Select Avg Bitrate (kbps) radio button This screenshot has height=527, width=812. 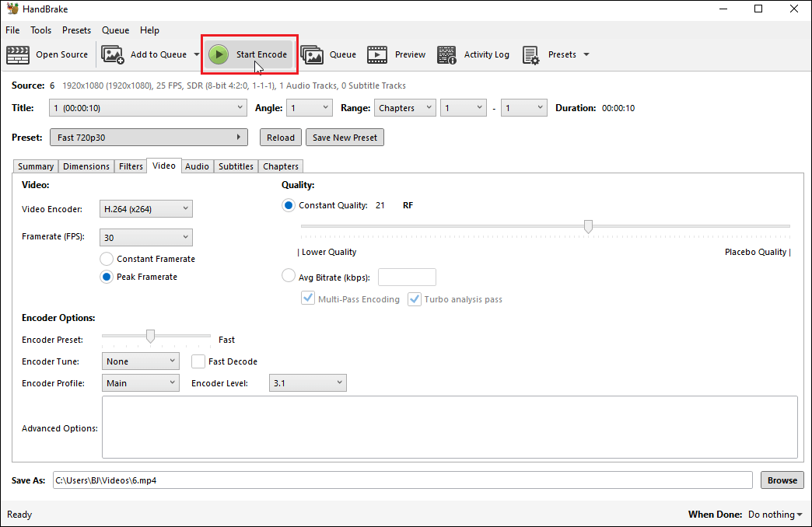pyautogui.click(x=289, y=275)
